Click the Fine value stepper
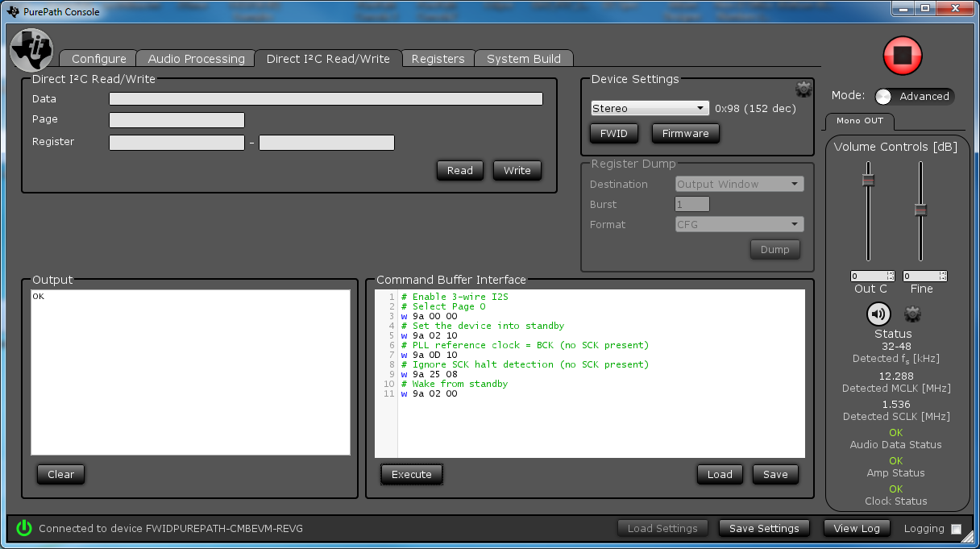The width and height of the screenshot is (980, 549). pos(943,276)
